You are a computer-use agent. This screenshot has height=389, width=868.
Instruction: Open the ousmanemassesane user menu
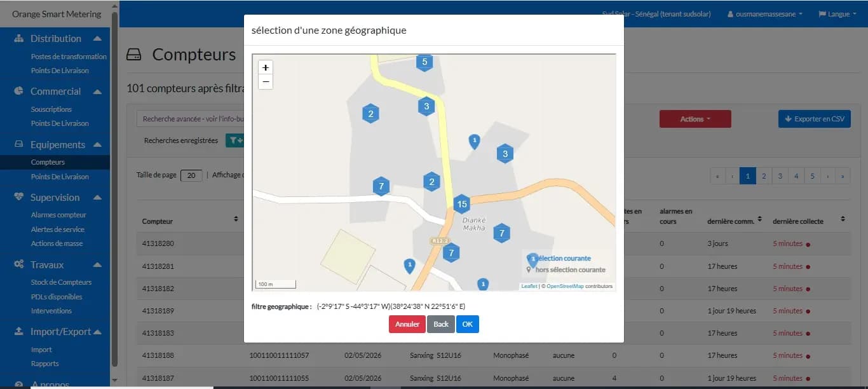[x=765, y=14]
